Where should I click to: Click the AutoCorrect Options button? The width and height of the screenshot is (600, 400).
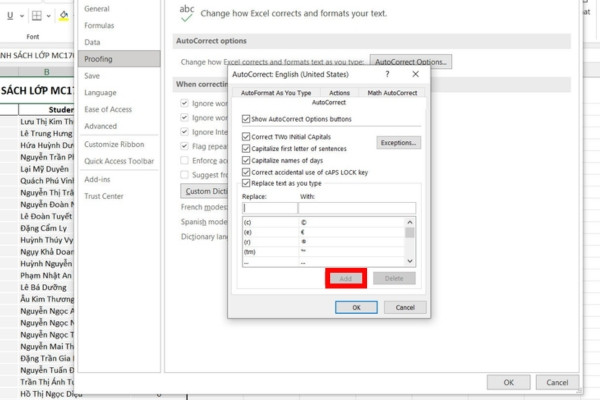pos(411,62)
